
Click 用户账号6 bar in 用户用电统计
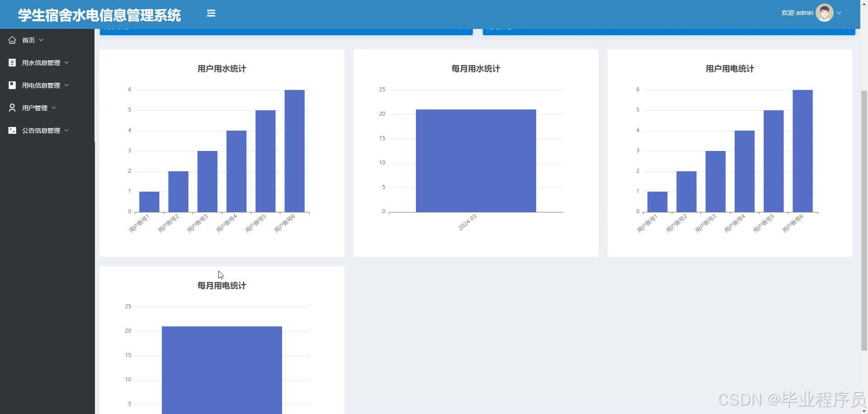[x=802, y=151]
